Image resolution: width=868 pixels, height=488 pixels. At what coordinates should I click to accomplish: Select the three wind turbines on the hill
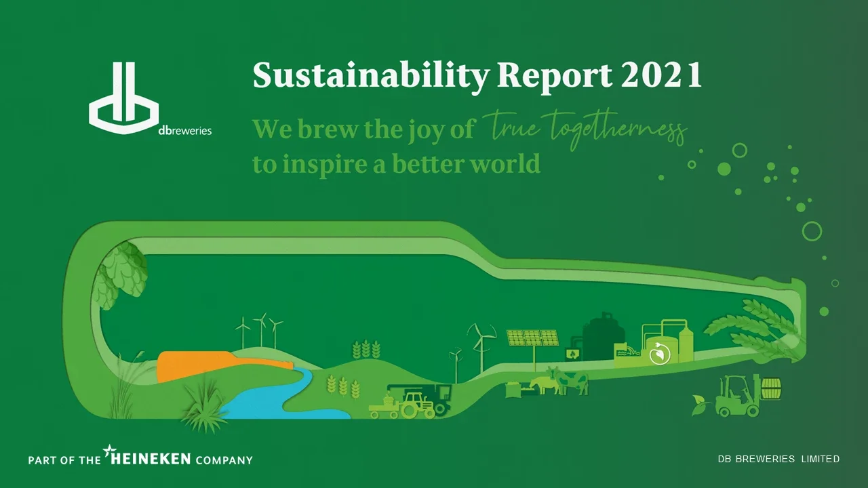click(x=259, y=331)
